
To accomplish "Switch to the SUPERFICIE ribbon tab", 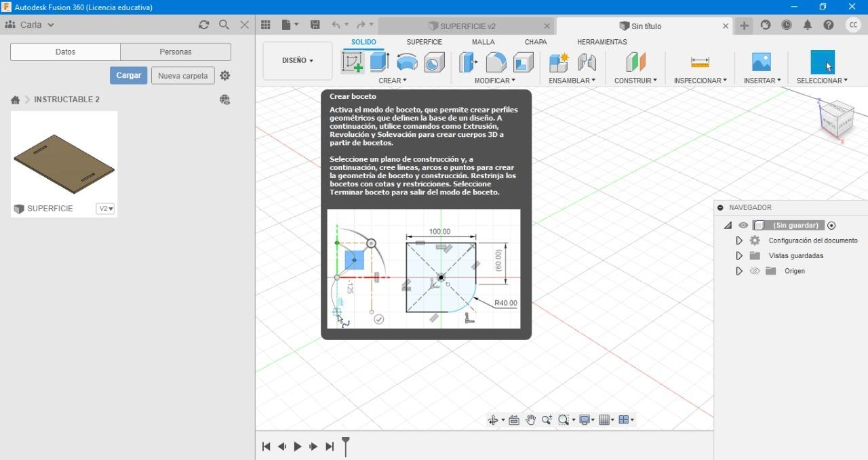I will [425, 42].
